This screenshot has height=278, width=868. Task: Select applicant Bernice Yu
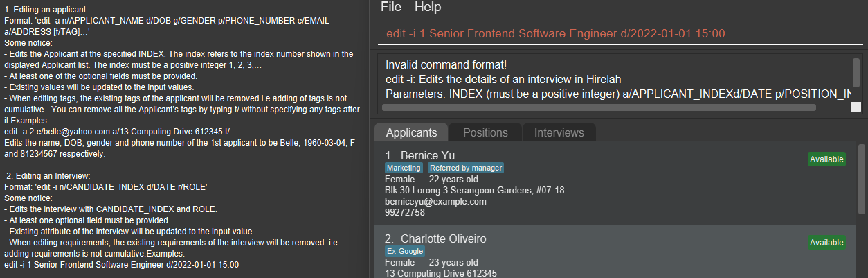click(x=616, y=183)
